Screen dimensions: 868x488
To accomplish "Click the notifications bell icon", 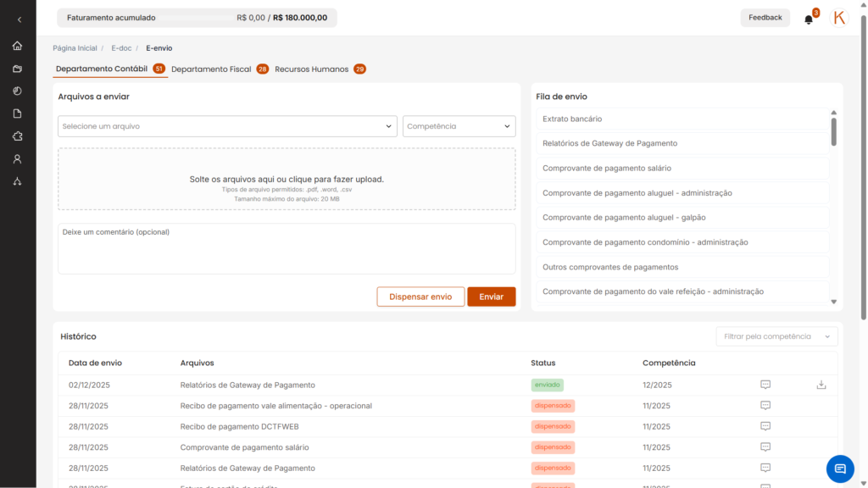I will tap(809, 19).
